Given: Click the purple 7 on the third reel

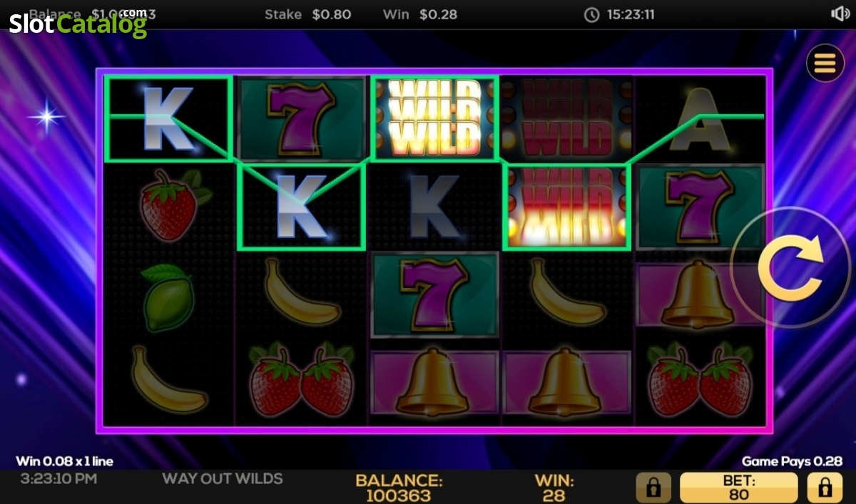Looking at the screenshot, I should click(434, 292).
